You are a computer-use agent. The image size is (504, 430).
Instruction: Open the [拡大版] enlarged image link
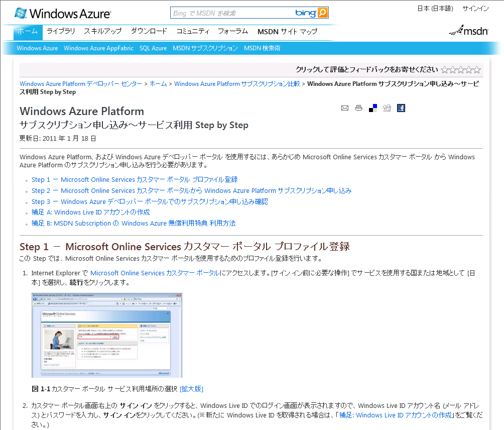(192, 389)
